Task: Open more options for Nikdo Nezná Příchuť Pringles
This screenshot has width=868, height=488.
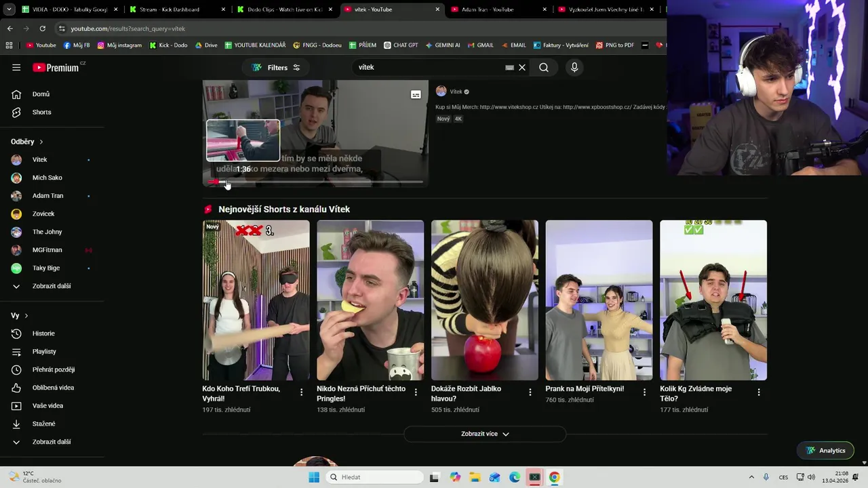Action: pyautogui.click(x=416, y=392)
